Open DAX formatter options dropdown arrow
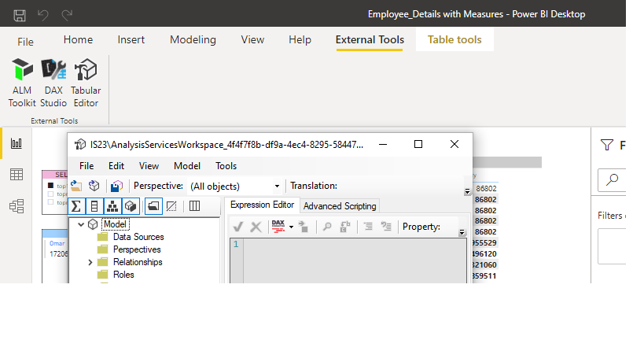Viewport: 644px width, 362px height. pos(291,227)
